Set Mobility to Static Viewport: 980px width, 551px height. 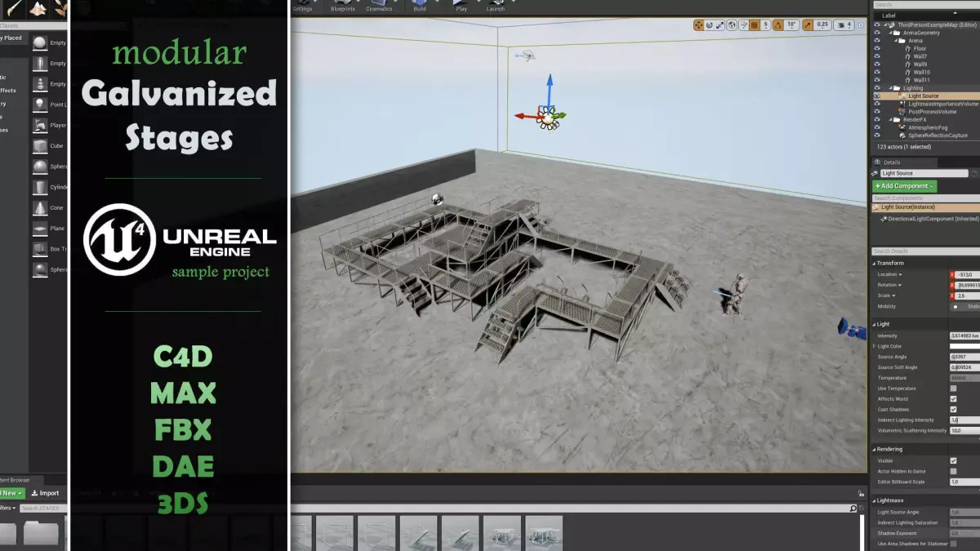click(x=965, y=306)
